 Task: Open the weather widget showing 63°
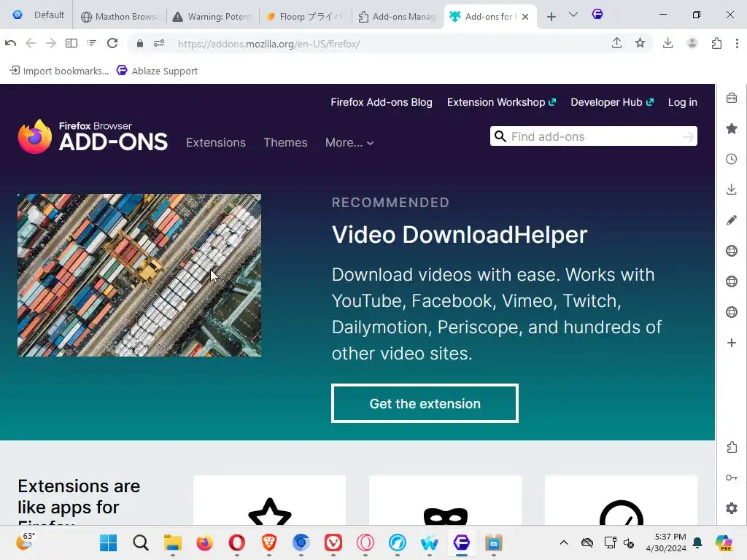(x=26, y=542)
